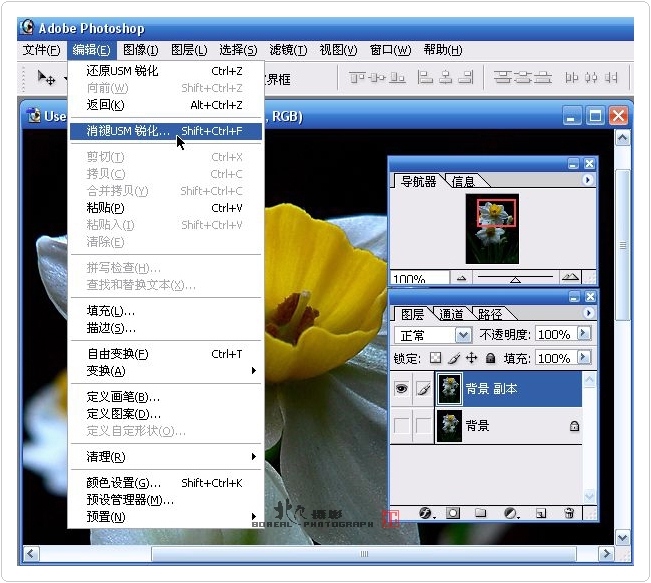
Task: Expand the 变换(A) submenu
Action: pos(166,370)
